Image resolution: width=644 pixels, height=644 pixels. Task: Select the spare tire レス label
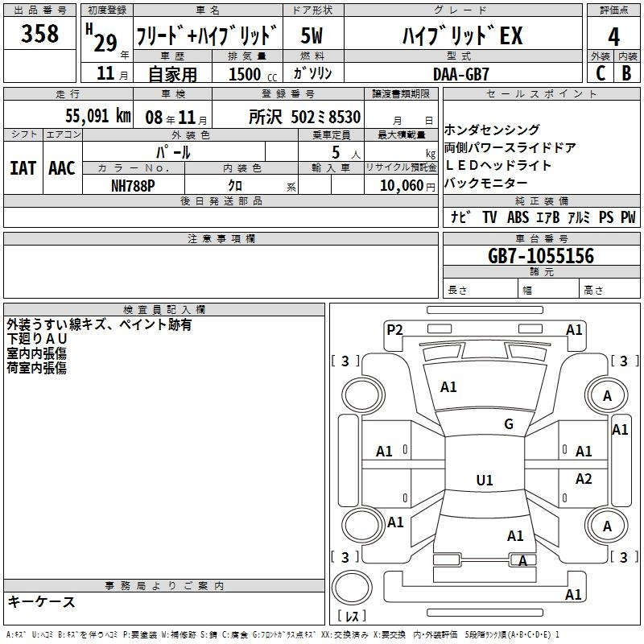[352, 616]
